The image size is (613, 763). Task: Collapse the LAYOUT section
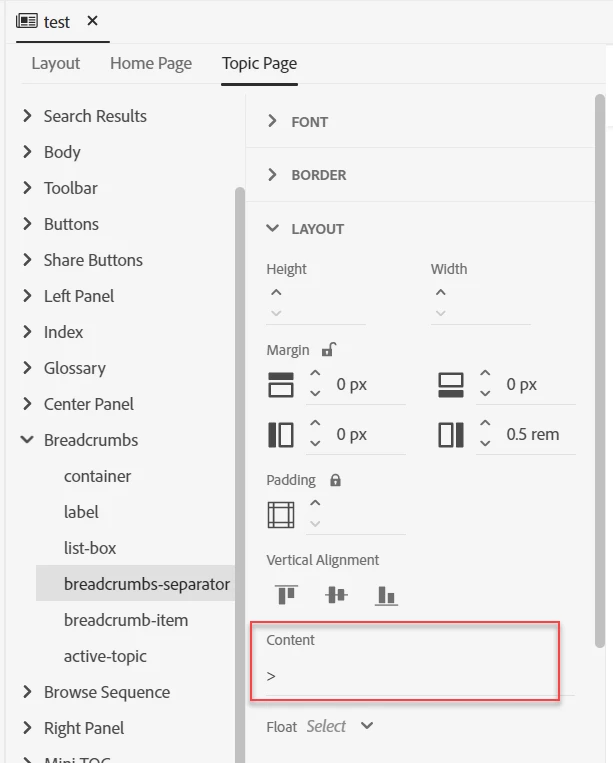pos(272,228)
